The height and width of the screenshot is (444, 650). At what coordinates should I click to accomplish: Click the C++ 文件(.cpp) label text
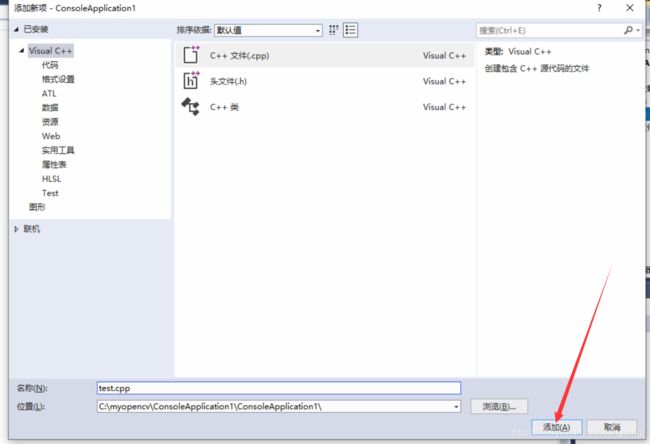point(239,55)
